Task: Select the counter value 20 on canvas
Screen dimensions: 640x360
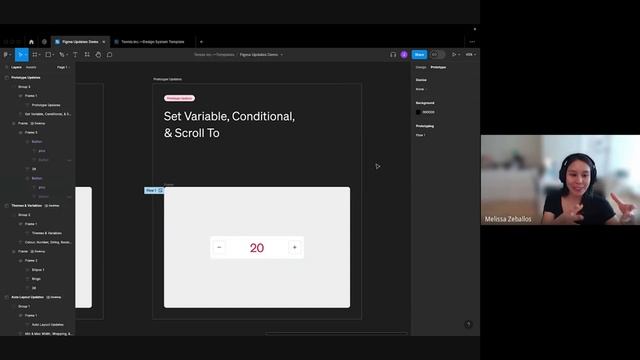Action: (x=257, y=248)
